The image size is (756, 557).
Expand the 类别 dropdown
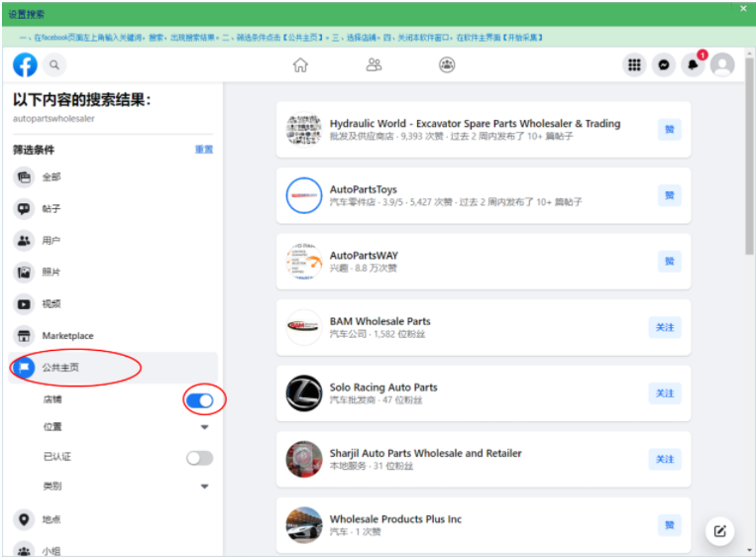pyautogui.click(x=204, y=486)
